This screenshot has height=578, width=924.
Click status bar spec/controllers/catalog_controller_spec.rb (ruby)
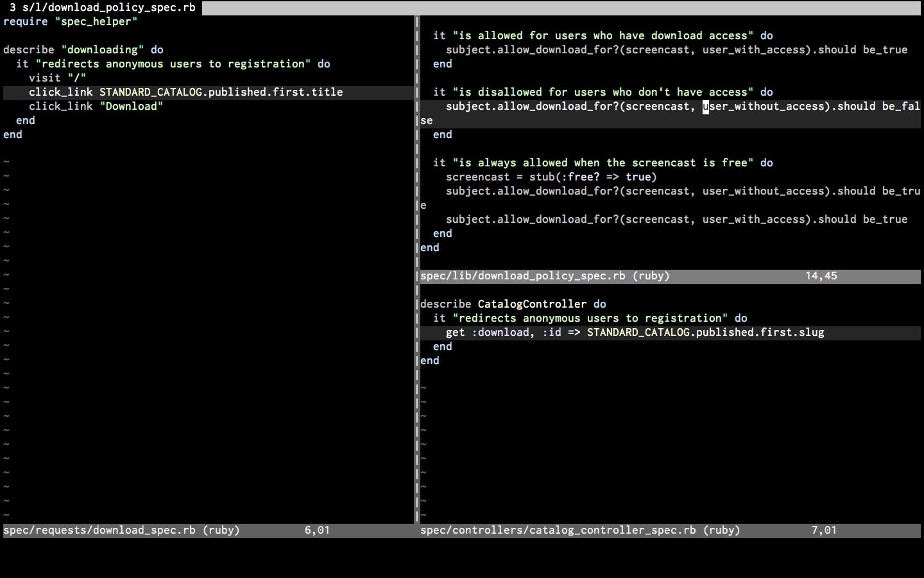(x=581, y=530)
